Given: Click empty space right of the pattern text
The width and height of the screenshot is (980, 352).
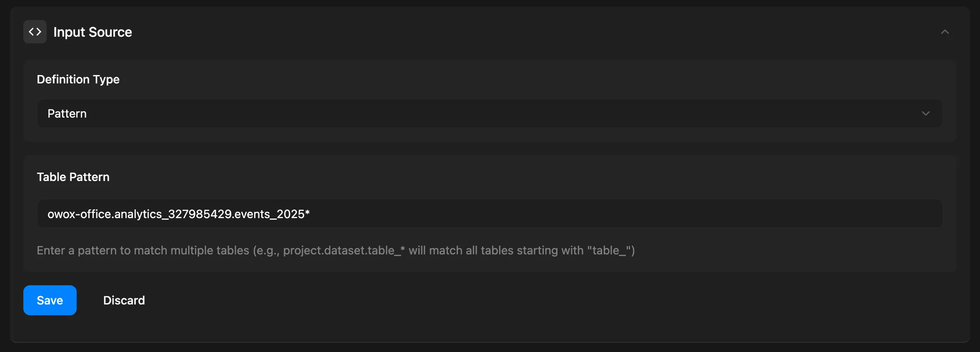Looking at the screenshot, I should coord(625,214).
